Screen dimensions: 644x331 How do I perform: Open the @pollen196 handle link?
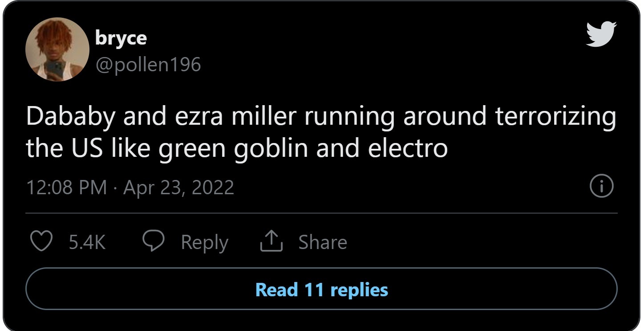pos(148,65)
